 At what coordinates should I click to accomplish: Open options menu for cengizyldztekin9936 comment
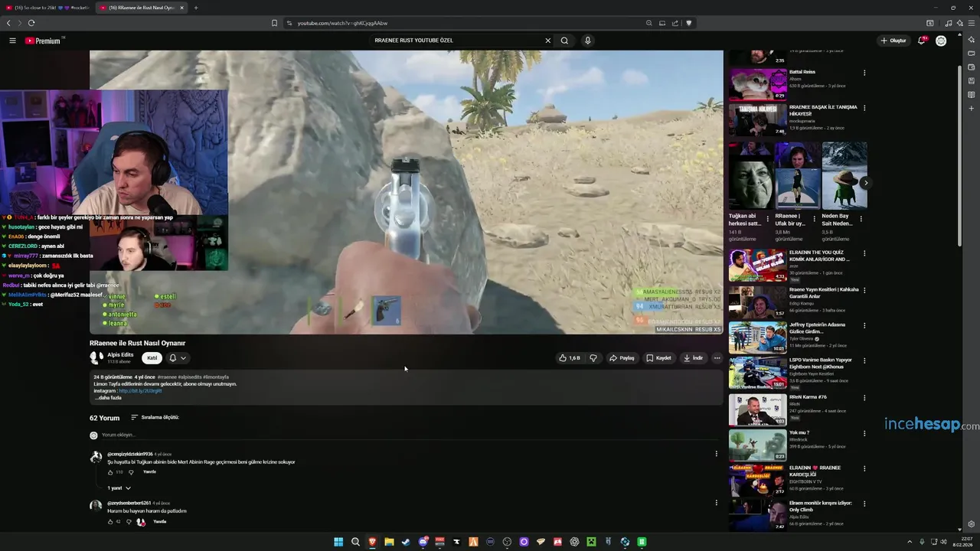[717, 454]
